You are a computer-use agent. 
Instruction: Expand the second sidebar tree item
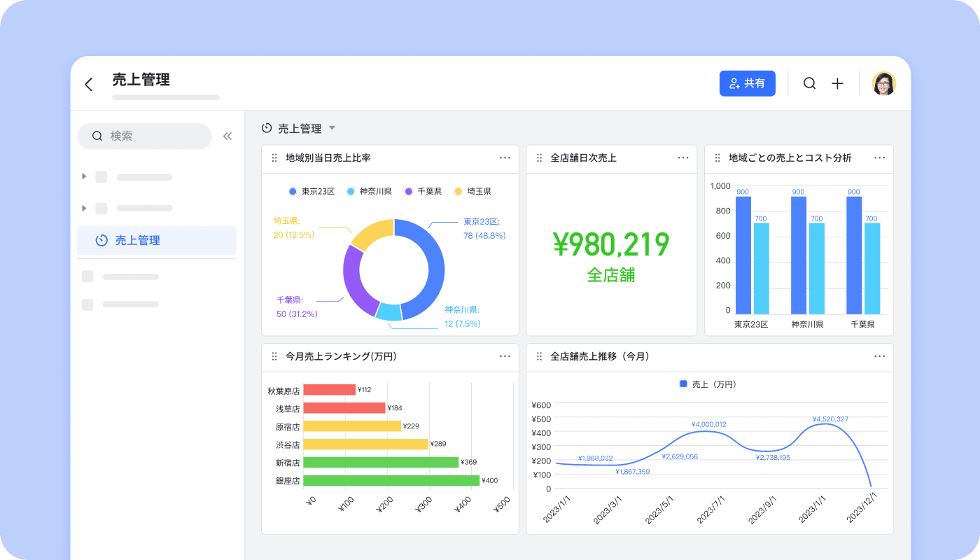coord(85,208)
